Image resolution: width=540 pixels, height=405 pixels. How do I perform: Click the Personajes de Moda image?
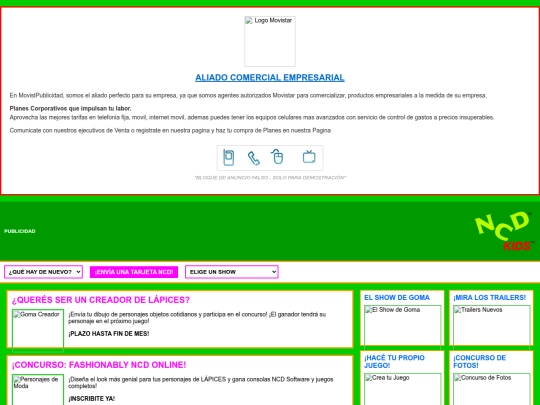pyautogui.click(x=38, y=390)
